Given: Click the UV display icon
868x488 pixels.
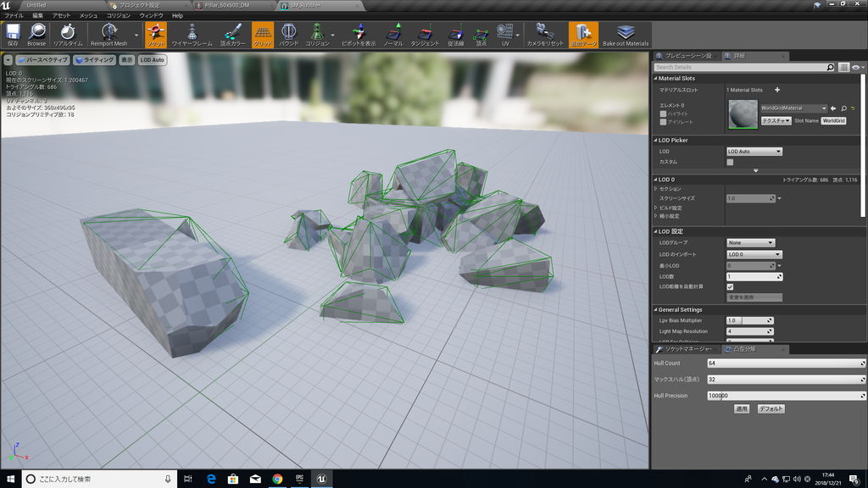Looking at the screenshot, I should pos(505,35).
